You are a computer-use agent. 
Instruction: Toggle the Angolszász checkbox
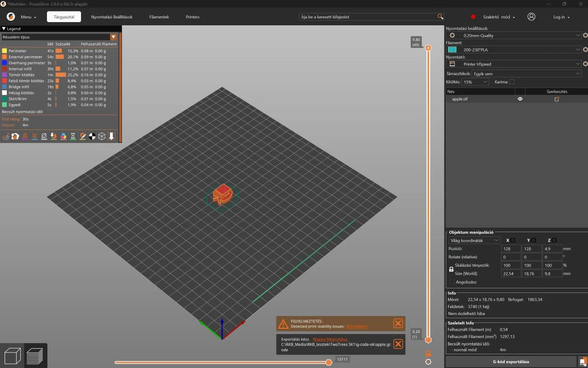tap(452, 282)
